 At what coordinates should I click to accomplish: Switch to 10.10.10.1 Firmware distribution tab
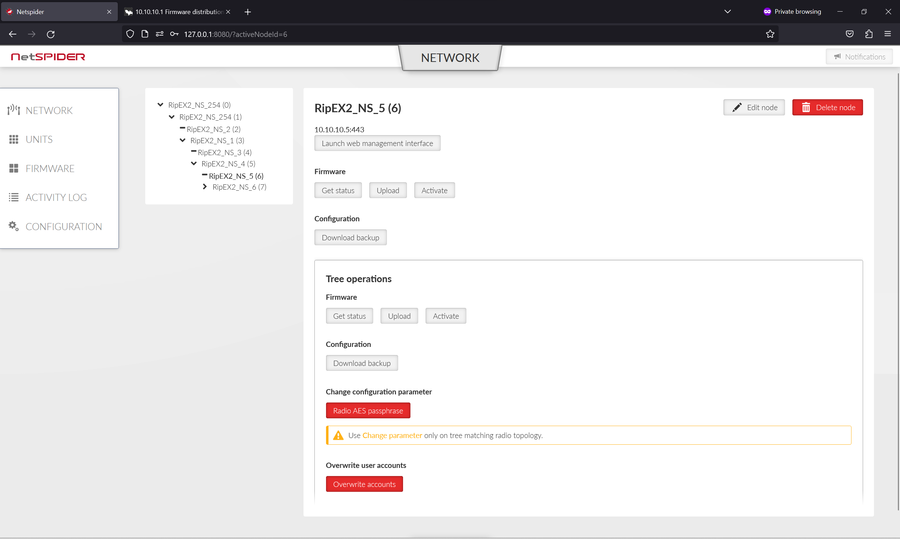coord(179,11)
